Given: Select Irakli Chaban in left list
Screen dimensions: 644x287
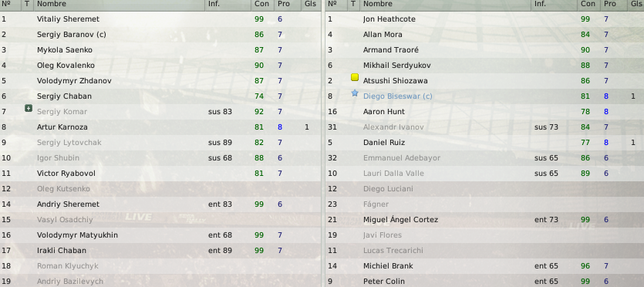Looking at the screenshot, I should (x=61, y=251).
